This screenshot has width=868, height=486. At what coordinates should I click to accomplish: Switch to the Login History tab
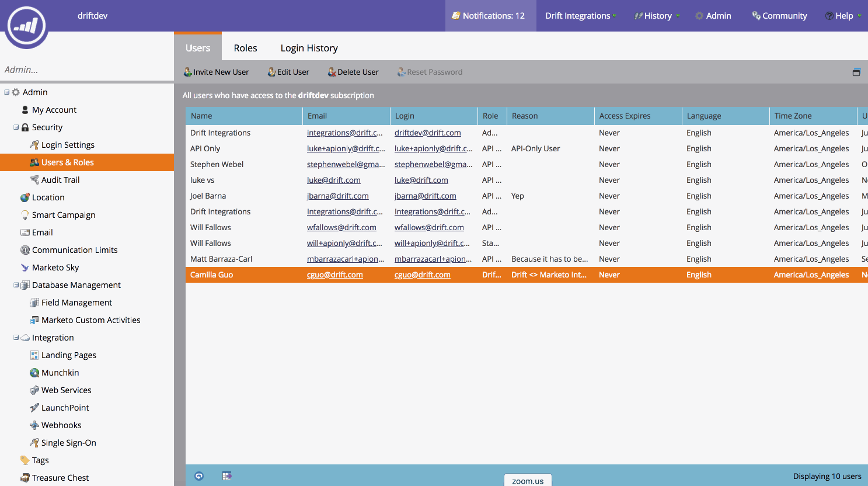tap(309, 48)
